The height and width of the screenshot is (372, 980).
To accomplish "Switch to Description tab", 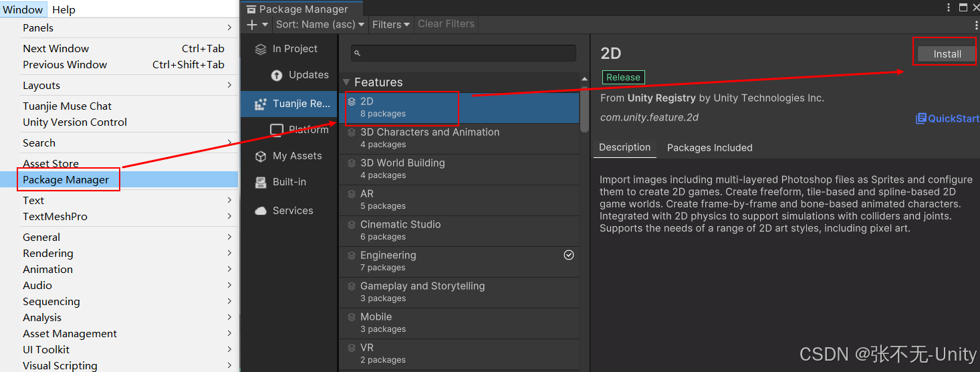I will coord(624,148).
